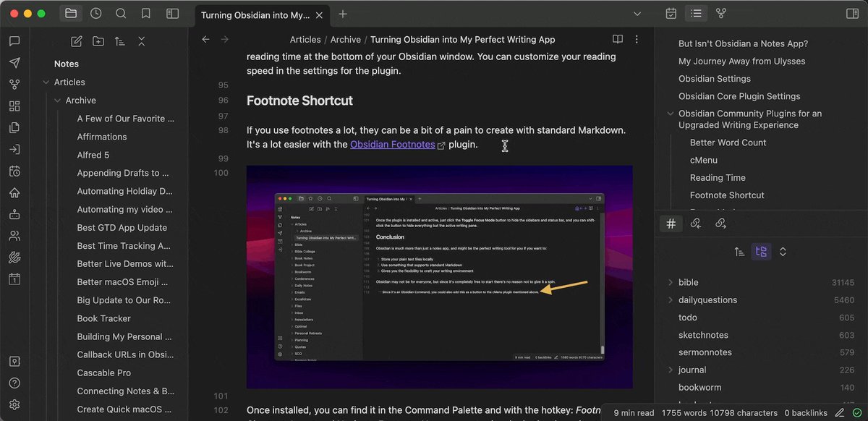Image resolution: width=868 pixels, height=421 pixels.
Task: Click the copy-files ribbon icon
Action: pyautogui.click(x=14, y=128)
